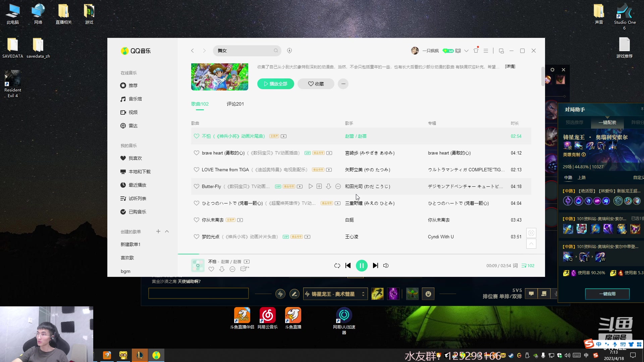Switch to the 预选推荐 tab in 对局助手
The image size is (644, 362).
[x=574, y=122]
